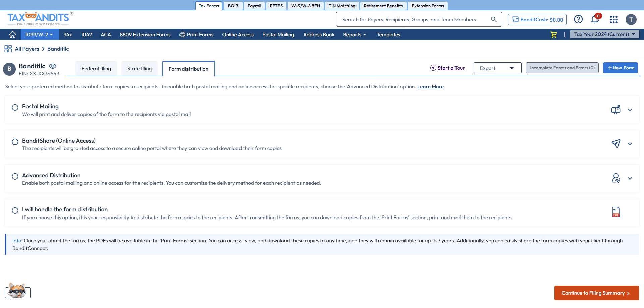Open the Payroll top tab
Image resolution: width=644 pixels, height=308 pixels.
(x=254, y=6)
